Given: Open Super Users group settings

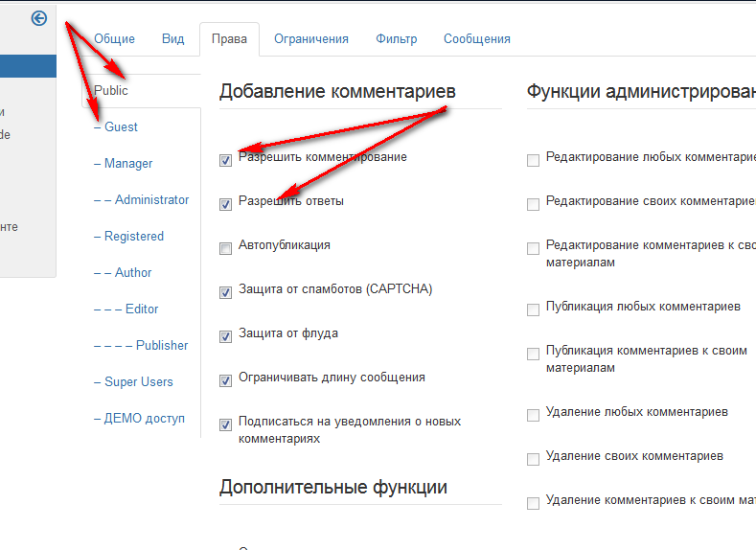Looking at the screenshot, I should (138, 382).
